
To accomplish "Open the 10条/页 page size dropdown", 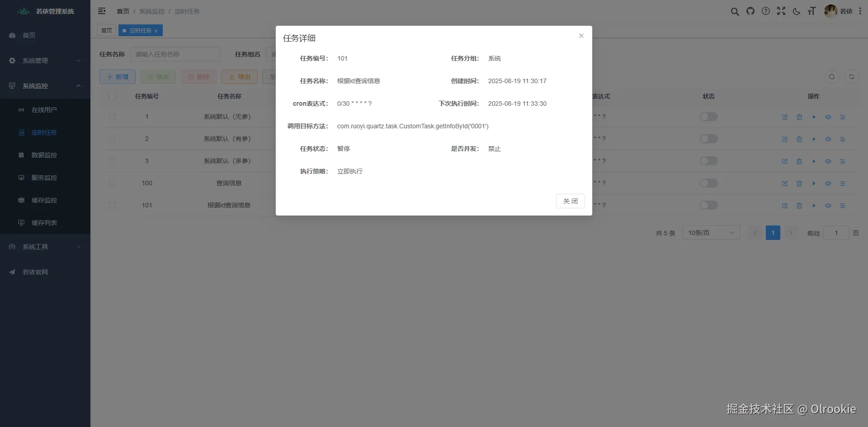I will 711,233.
